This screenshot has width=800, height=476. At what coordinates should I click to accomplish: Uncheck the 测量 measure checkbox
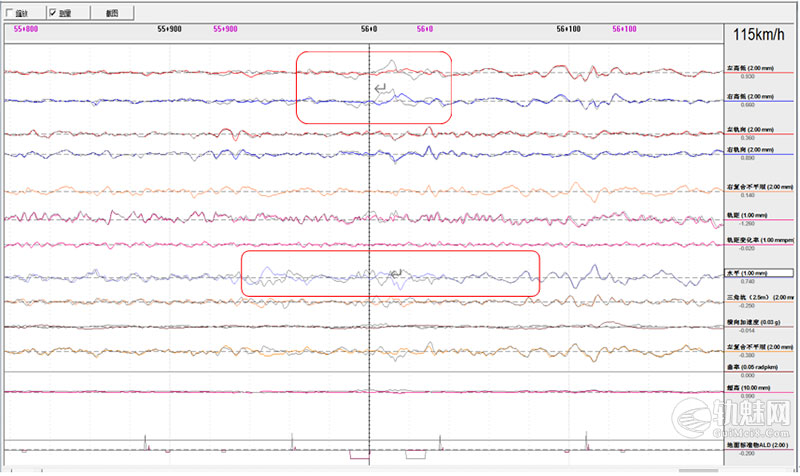click(53, 13)
